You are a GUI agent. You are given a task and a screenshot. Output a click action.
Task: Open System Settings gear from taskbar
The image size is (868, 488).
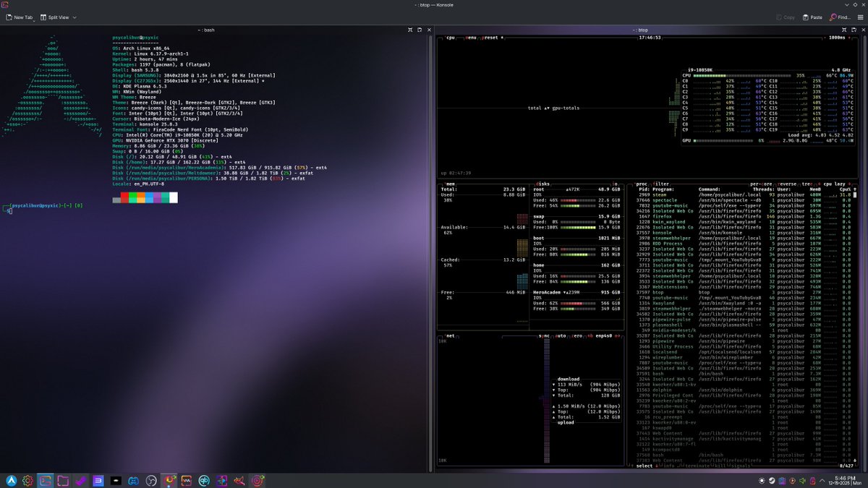pos(28,480)
